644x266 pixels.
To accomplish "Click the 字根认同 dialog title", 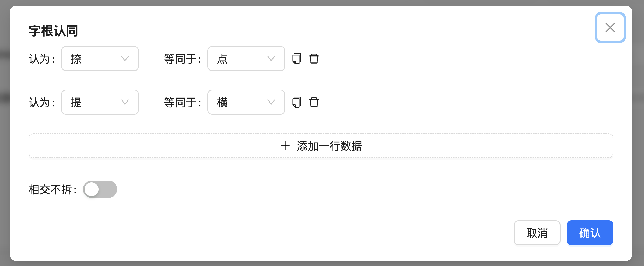I will 53,31.
